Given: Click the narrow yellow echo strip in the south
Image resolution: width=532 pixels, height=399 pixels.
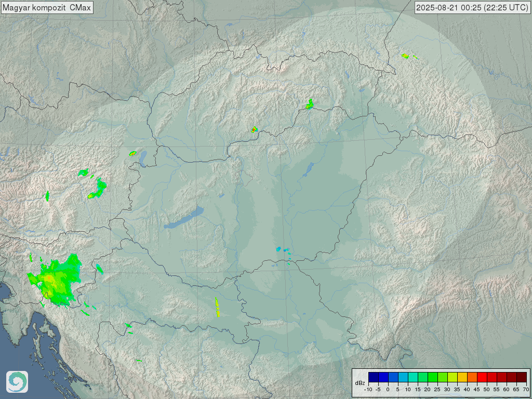Looking at the screenshot, I should point(217,307).
